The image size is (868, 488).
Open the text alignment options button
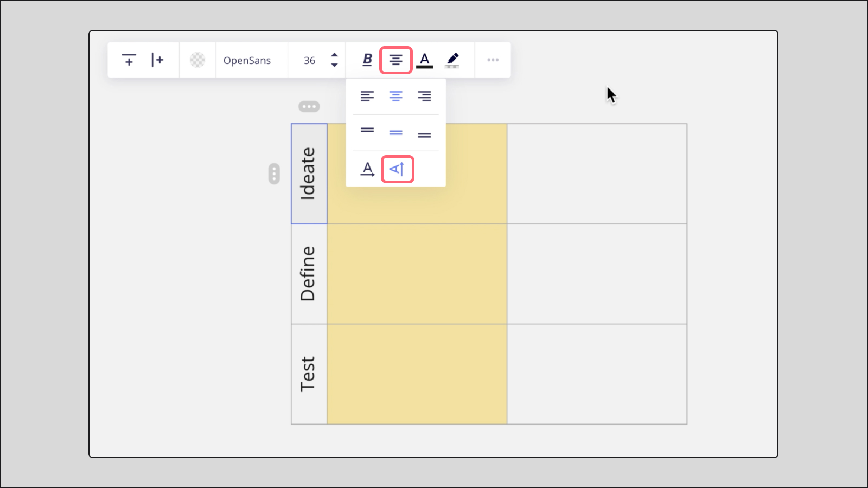pyautogui.click(x=396, y=60)
